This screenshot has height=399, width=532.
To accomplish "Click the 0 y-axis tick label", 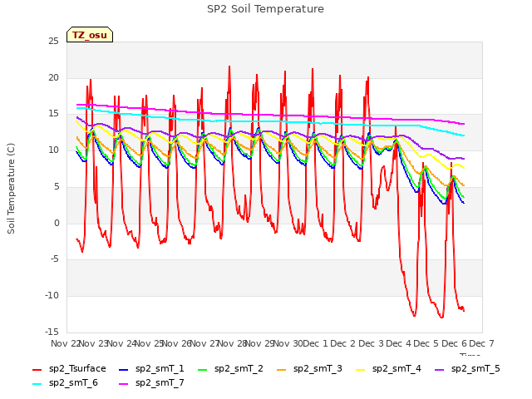I will click(x=57, y=224).
